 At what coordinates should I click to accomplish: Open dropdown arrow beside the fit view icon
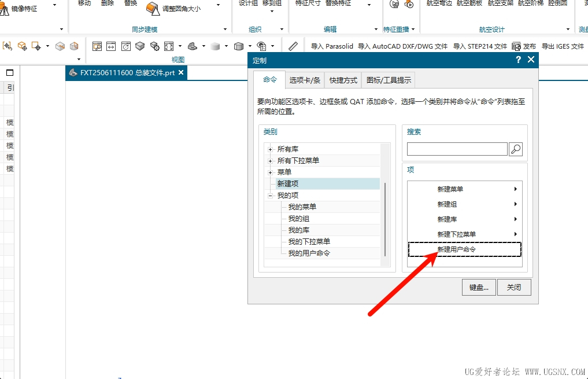180,46
